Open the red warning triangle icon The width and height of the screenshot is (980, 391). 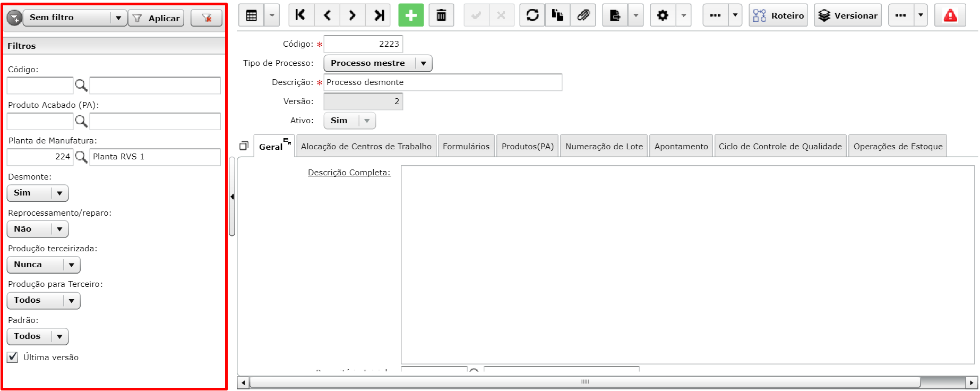(x=950, y=15)
